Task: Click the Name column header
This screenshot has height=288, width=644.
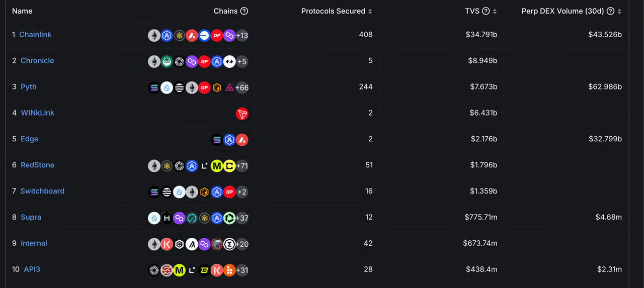Action: pyautogui.click(x=22, y=11)
